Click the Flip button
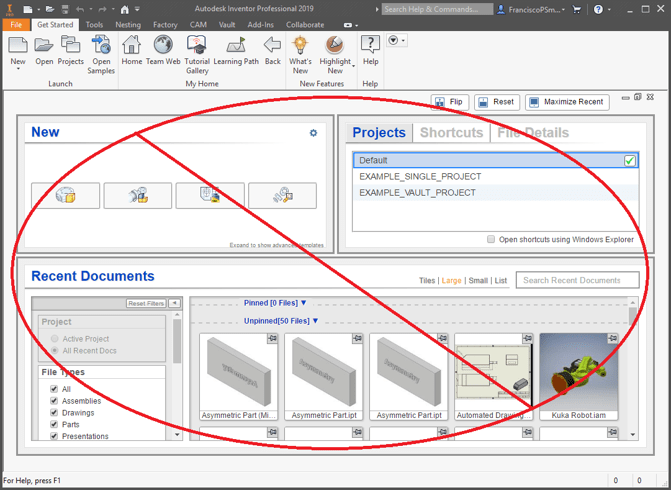 tap(449, 102)
